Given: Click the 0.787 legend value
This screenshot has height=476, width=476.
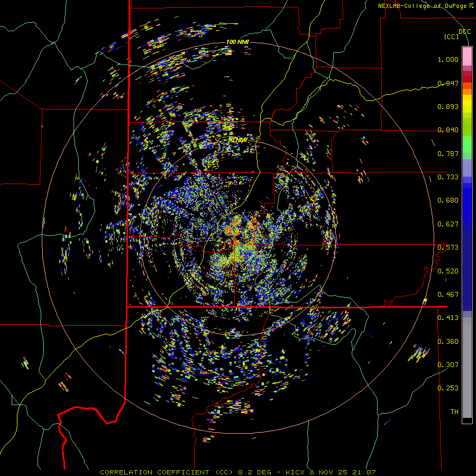Looking at the screenshot, I should pyautogui.click(x=448, y=153).
